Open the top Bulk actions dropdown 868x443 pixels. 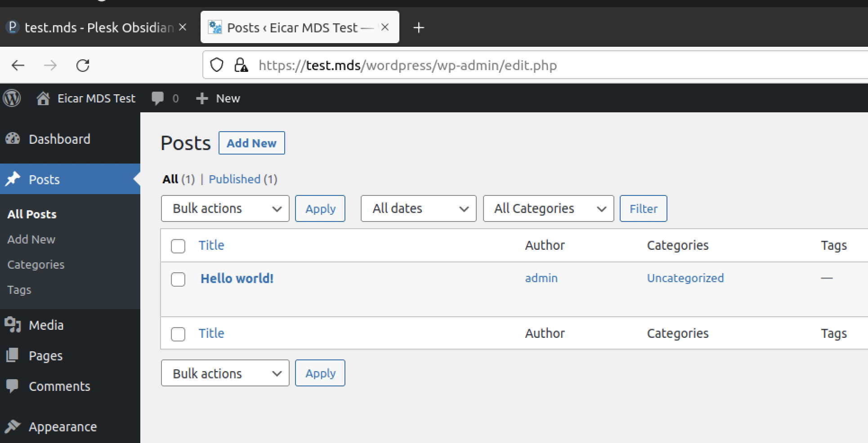point(225,208)
